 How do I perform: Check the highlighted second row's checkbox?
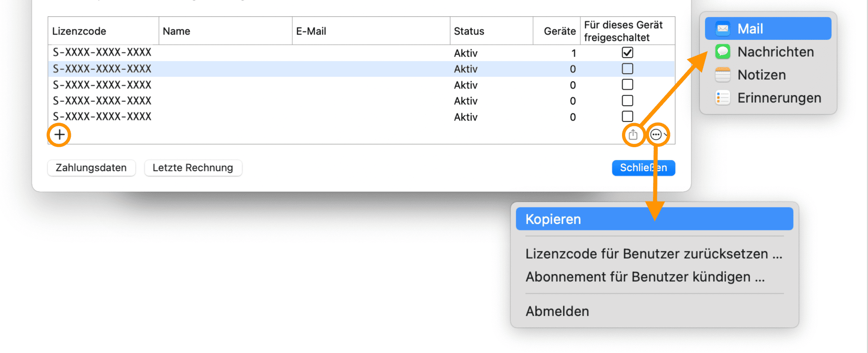[627, 69]
